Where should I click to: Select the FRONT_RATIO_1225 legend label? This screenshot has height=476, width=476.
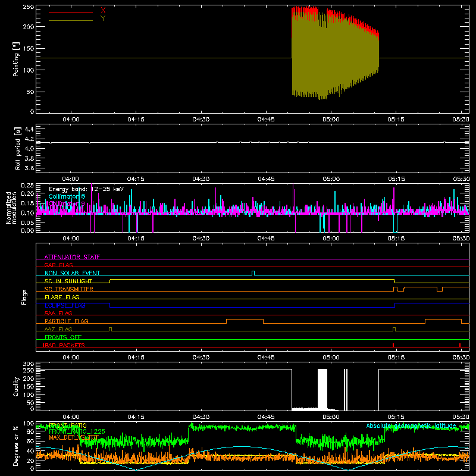(x=77, y=431)
